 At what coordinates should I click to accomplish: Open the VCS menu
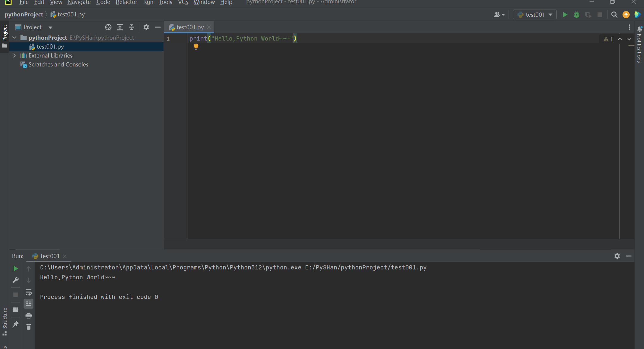(183, 2)
